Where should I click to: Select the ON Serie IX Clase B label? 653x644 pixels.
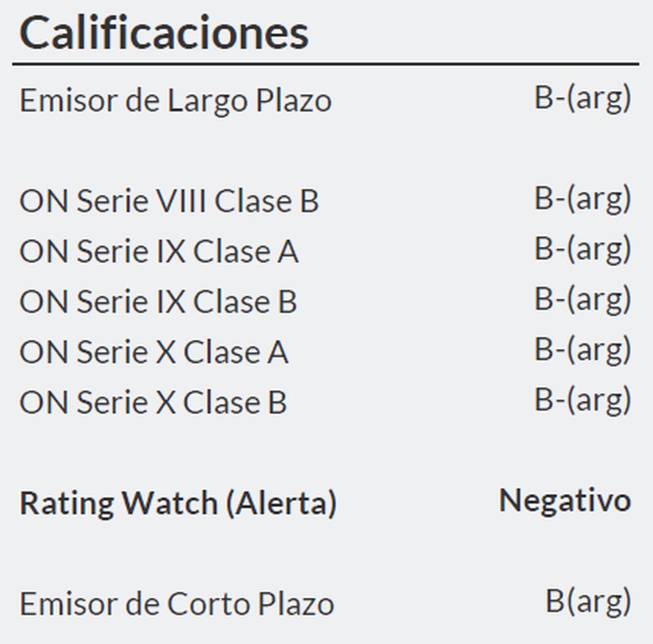tap(158, 302)
